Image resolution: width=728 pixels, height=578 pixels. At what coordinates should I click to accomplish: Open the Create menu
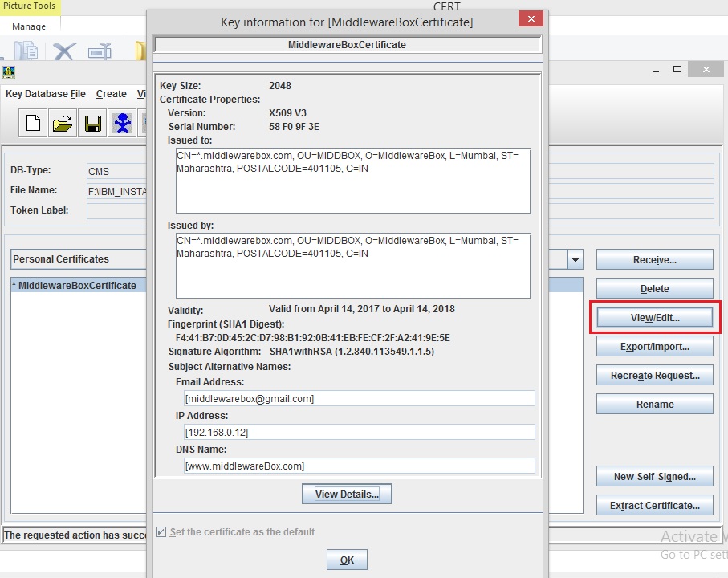coord(112,94)
